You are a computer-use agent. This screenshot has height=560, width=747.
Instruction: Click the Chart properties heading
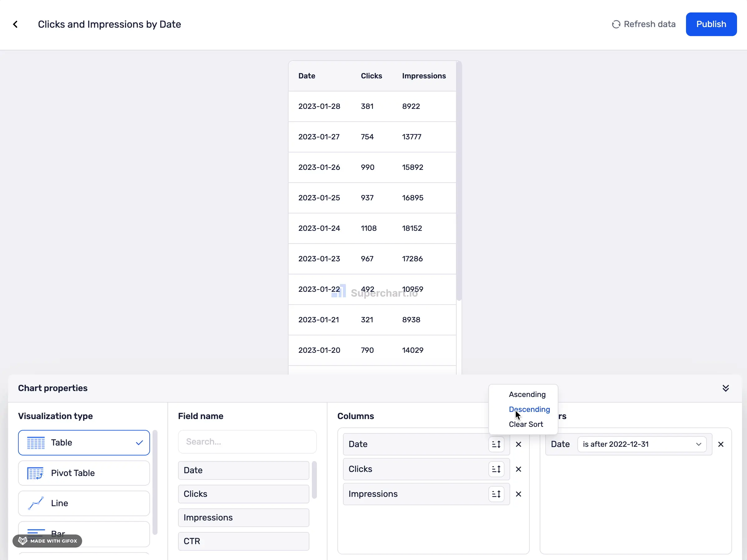(53, 388)
